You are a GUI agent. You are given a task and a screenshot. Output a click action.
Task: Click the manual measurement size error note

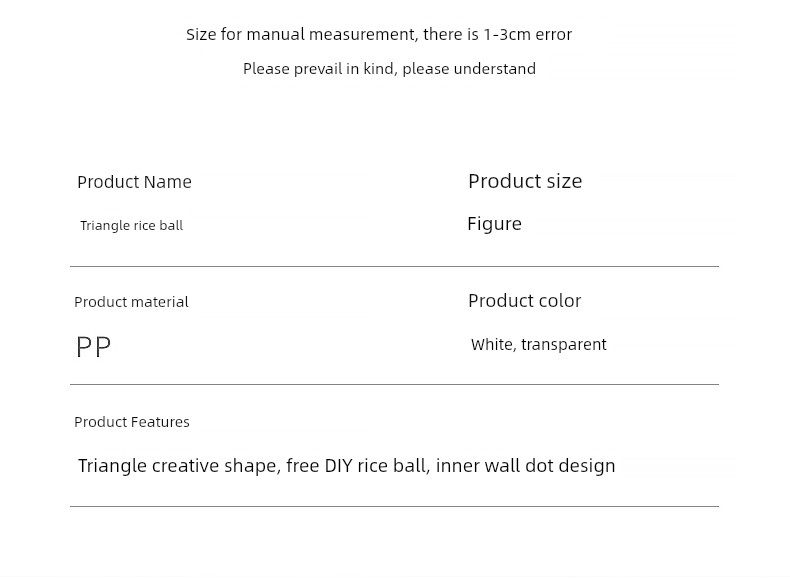tap(379, 34)
